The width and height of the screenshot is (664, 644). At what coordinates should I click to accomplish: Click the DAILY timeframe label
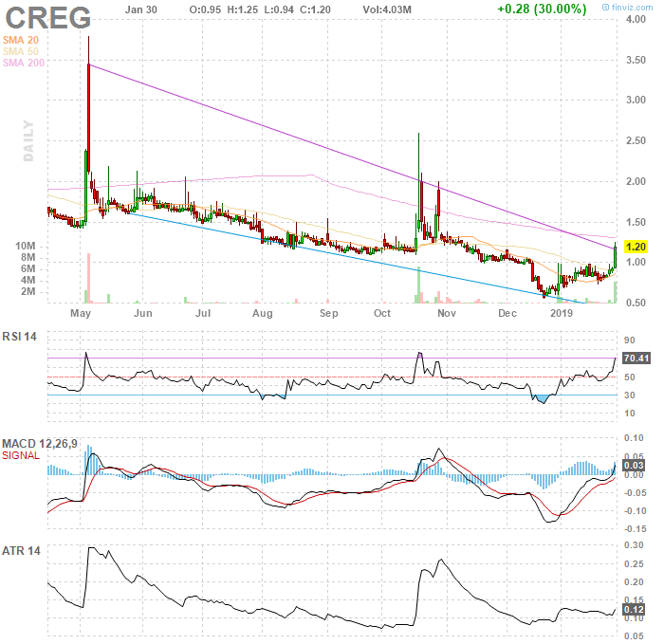coord(28,140)
